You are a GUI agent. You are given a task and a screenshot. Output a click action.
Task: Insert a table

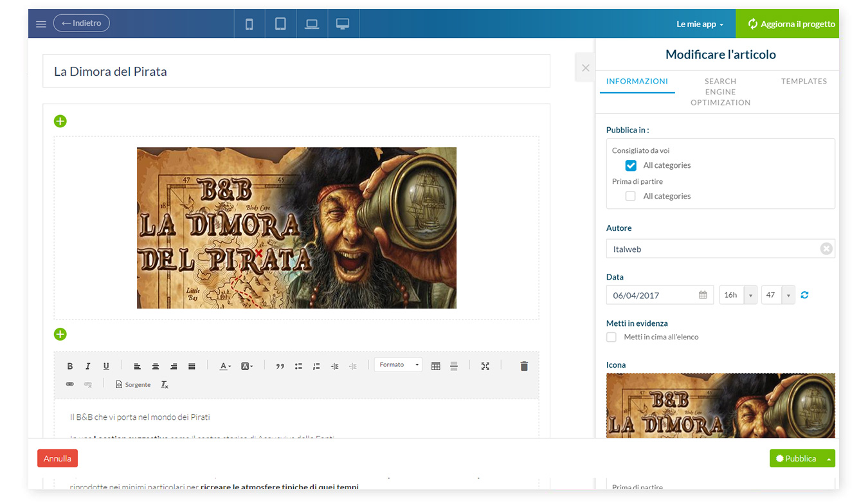(436, 366)
